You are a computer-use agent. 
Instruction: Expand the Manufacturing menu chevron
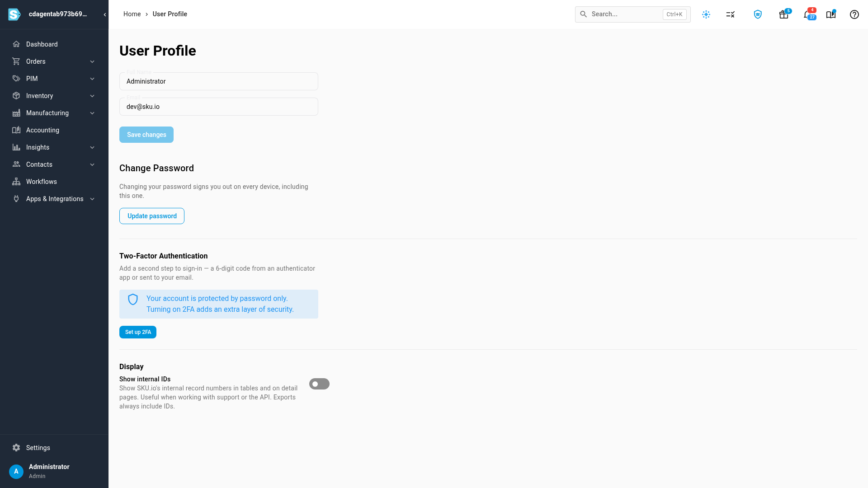point(92,113)
